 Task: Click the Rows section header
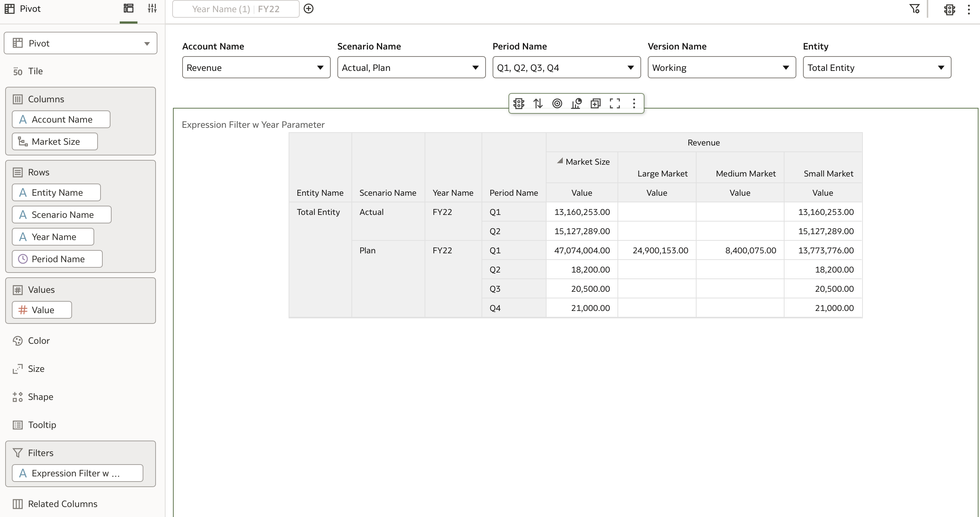(x=38, y=172)
